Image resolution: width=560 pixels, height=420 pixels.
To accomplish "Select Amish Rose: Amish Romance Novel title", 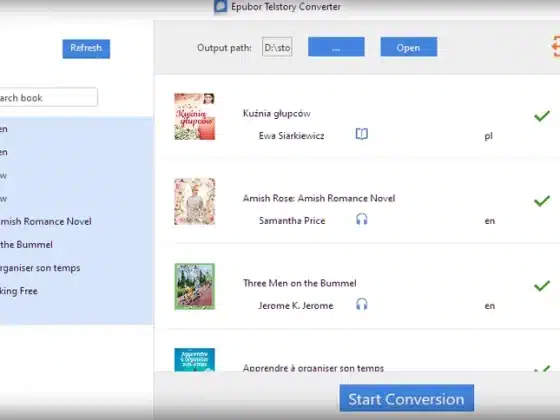I will [x=319, y=198].
